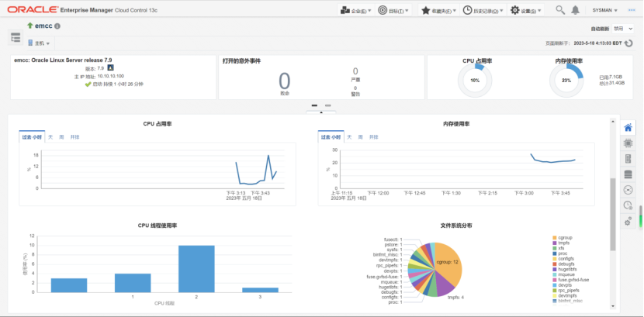Image resolution: width=644 pixels, height=317 pixels.
Task: Select the second carousel page indicator
Action: coord(327,105)
